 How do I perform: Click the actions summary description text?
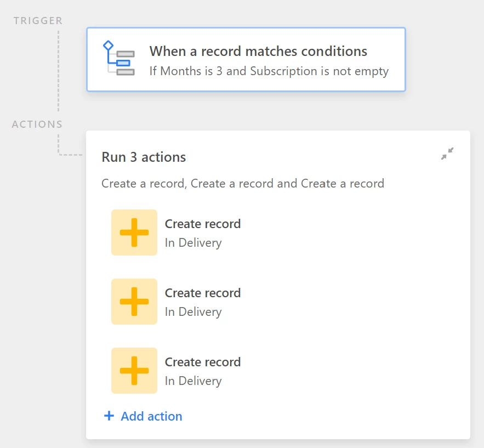point(243,184)
